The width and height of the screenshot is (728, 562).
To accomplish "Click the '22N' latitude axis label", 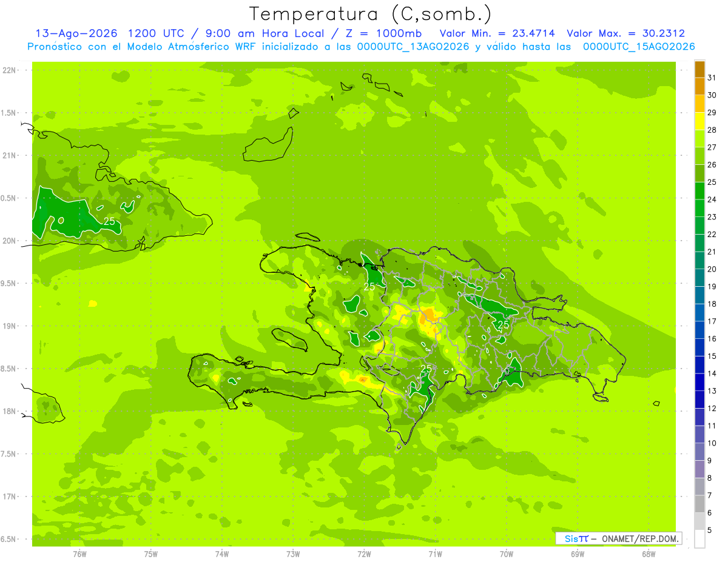I will [9, 70].
